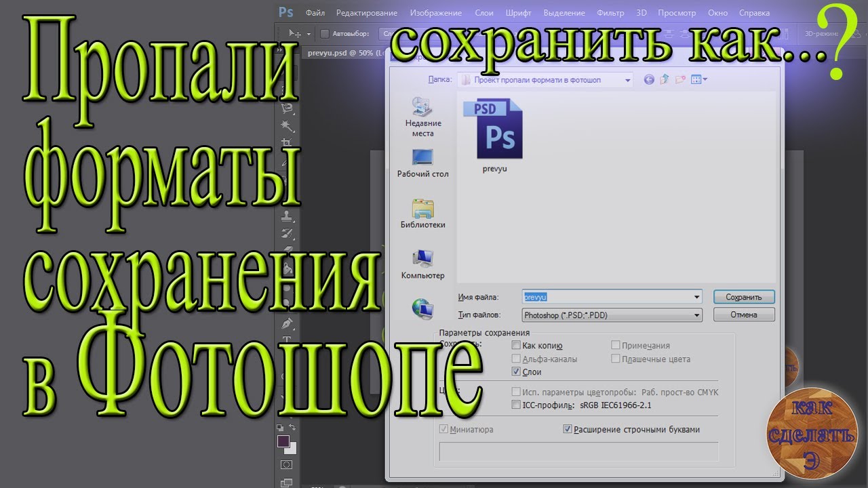The height and width of the screenshot is (488, 868).
Task: Open the Выделение menu
Action: coord(564,13)
